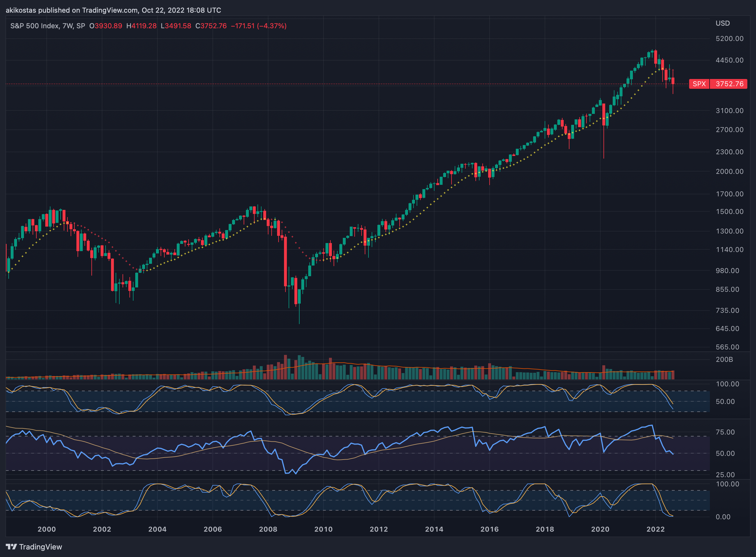Screen dimensions: 756x557
Task: Click the 2700.00 price axis label
Action: (729, 130)
